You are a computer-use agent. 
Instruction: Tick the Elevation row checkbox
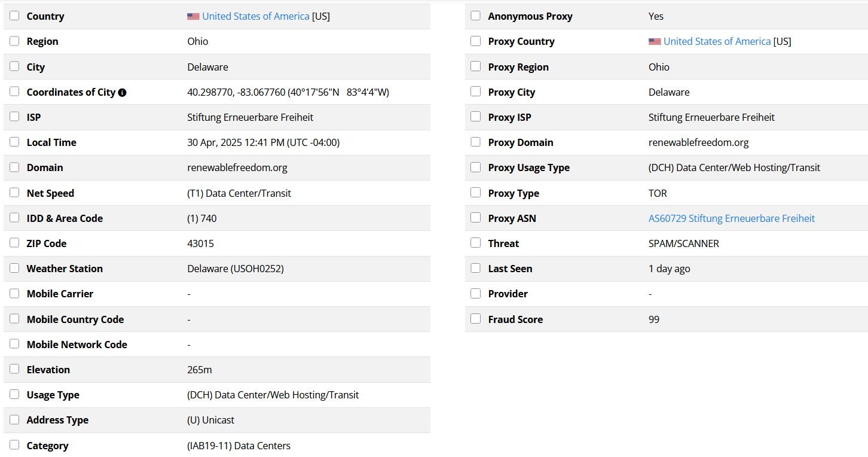click(14, 369)
